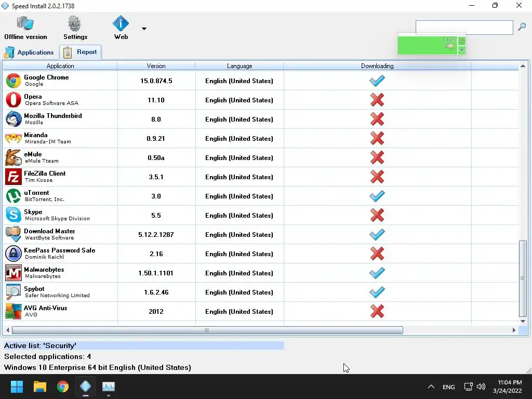Screen dimensions: 532x399
Task: Click the vertical scrollbar up arrow
Action: coord(523,66)
